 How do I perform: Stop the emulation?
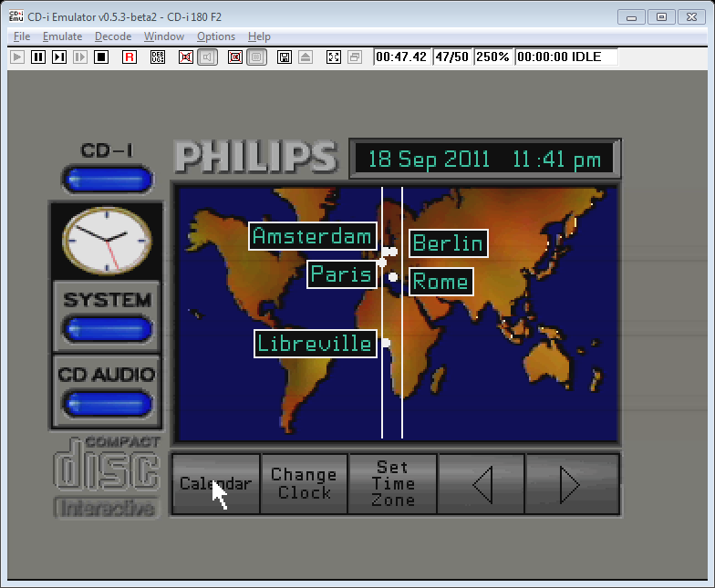pyautogui.click(x=101, y=57)
